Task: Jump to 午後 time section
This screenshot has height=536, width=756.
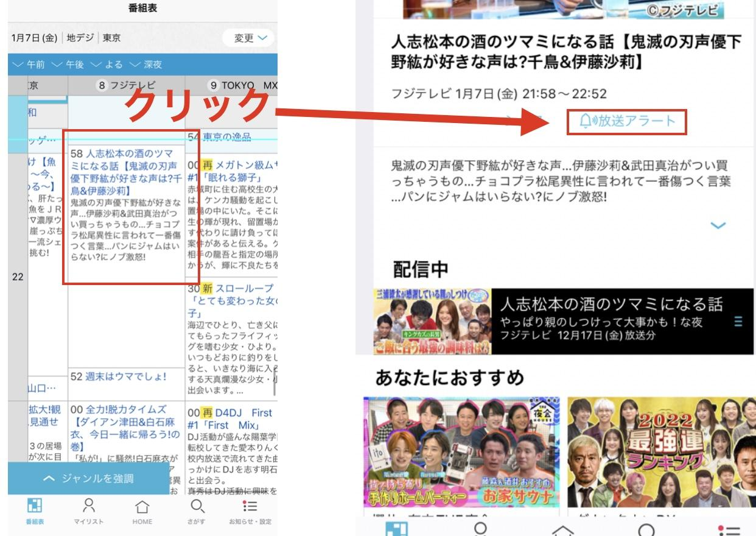Action: (68, 65)
